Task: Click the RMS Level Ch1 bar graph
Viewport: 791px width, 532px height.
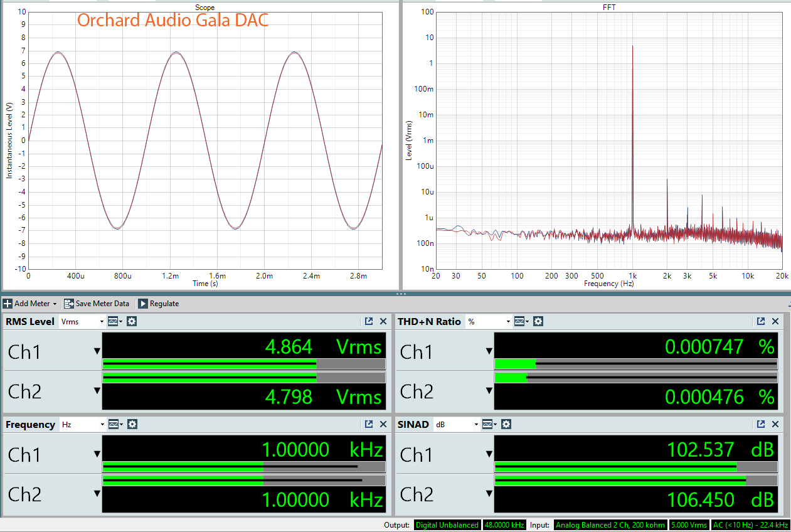Action: [x=244, y=364]
